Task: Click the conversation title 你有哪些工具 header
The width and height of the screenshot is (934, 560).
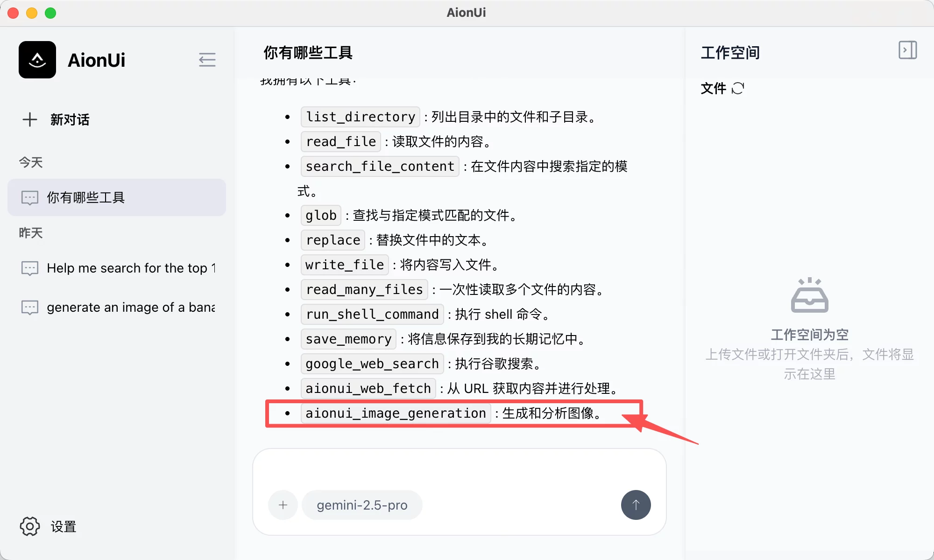Action: click(x=308, y=52)
